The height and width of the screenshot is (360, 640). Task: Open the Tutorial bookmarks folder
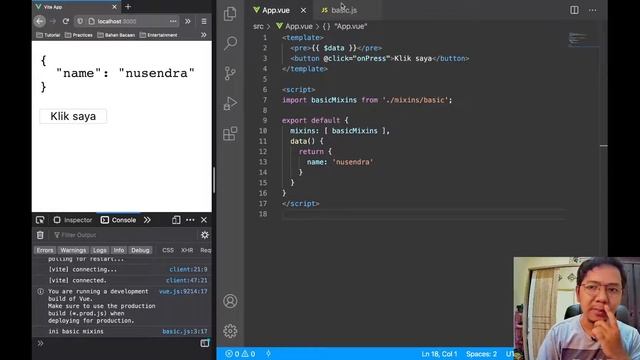click(48, 35)
